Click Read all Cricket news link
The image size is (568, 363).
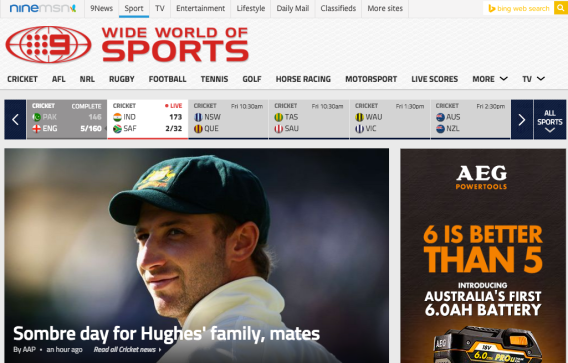[x=128, y=350]
